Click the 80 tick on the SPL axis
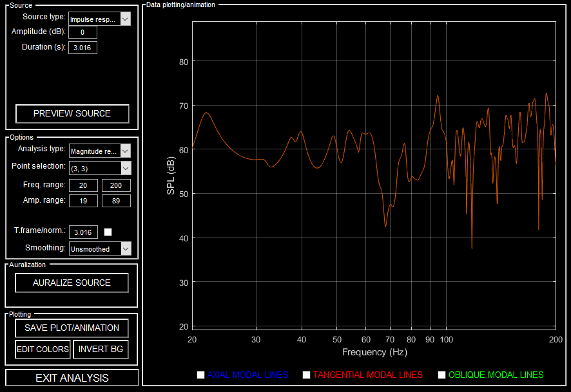This screenshot has width=571, height=392. tap(184, 62)
